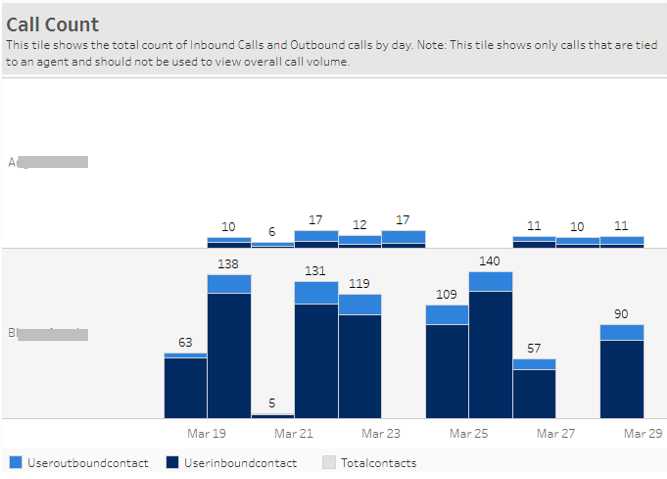The image size is (667, 479).
Task: Click the tiny bar labeled 5
Action: (x=272, y=415)
